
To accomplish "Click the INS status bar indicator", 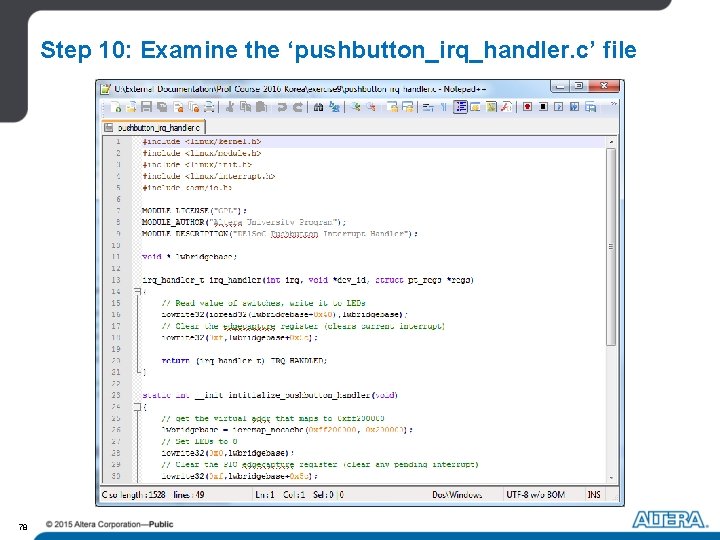I will tap(594, 495).
